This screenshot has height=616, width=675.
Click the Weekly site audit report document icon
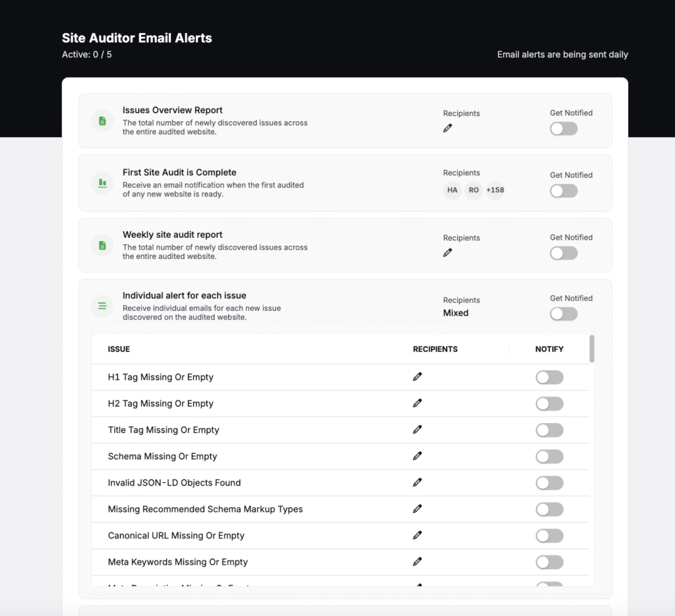(102, 245)
